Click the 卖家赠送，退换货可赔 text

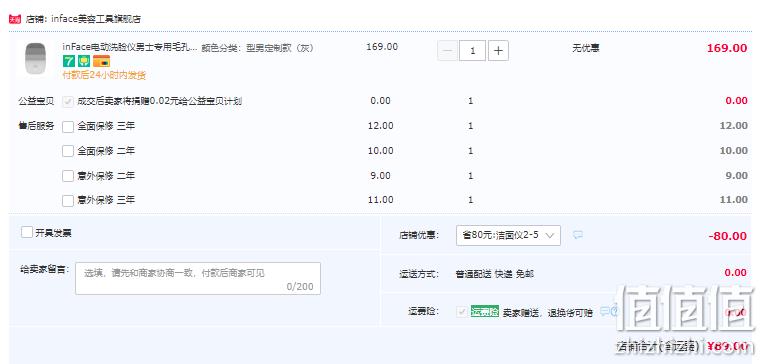(548, 313)
